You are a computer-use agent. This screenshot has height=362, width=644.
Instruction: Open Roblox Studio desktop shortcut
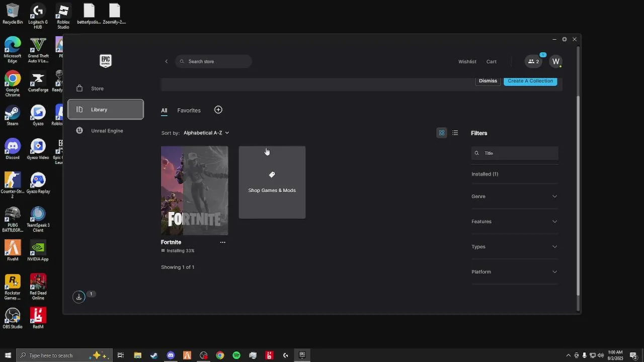[x=63, y=16]
